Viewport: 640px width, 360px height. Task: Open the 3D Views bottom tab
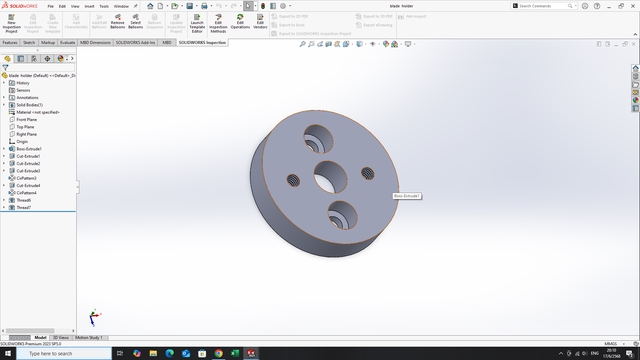coord(61,338)
